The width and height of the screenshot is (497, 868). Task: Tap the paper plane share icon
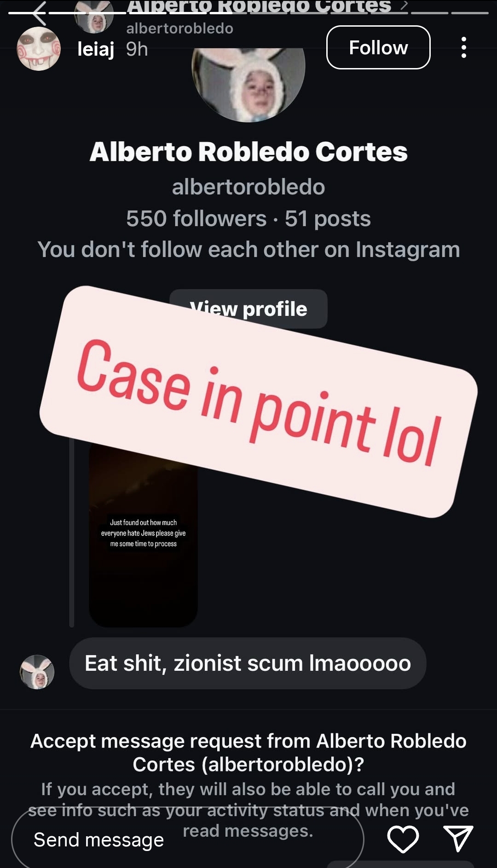click(458, 839)
